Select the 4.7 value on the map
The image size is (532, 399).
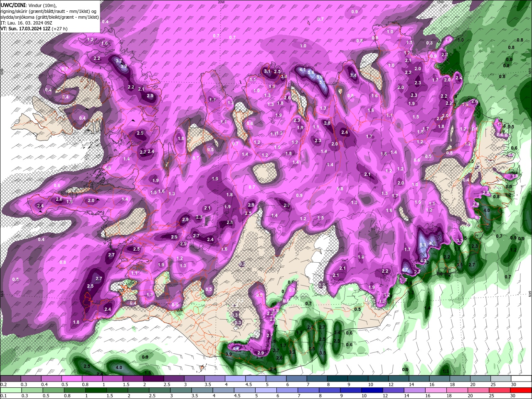coord(405,270)
